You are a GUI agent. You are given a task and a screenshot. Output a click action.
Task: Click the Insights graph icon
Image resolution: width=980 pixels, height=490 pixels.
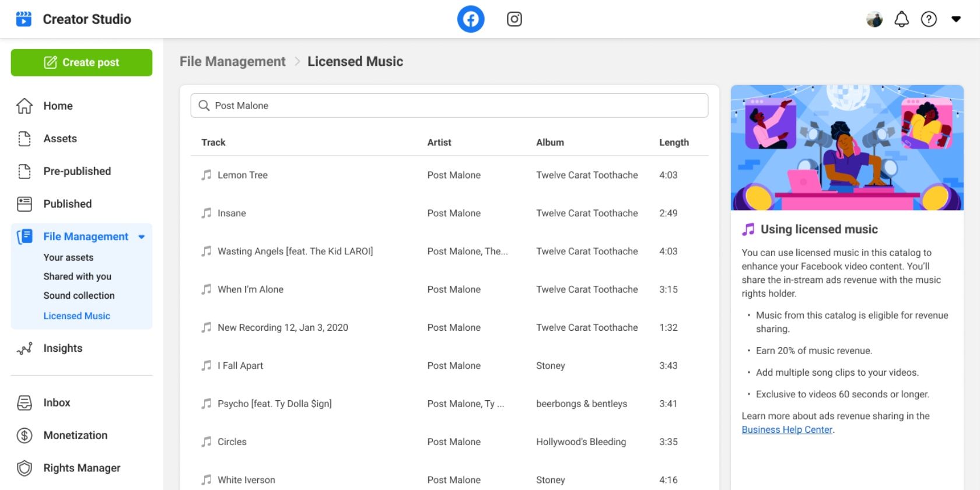[24, 348]
